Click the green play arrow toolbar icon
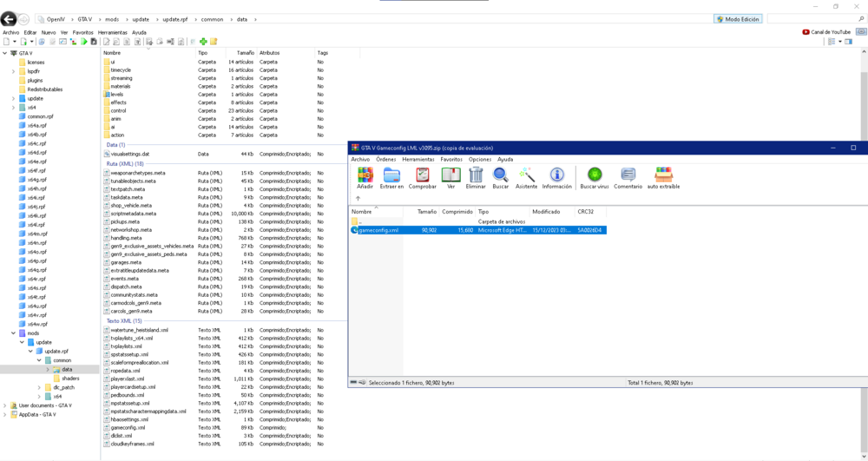The height and width of the screenshot is (461, 868). coord(83,42)
